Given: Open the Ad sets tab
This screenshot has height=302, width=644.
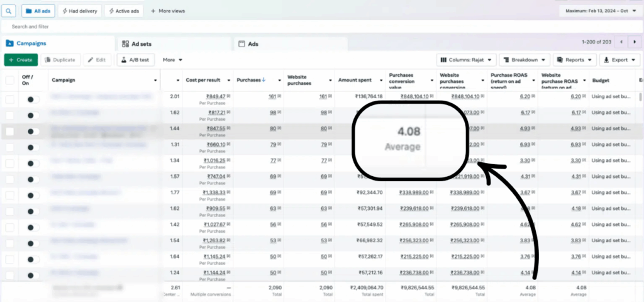Looking at the screenshot, I should point(175,44).
